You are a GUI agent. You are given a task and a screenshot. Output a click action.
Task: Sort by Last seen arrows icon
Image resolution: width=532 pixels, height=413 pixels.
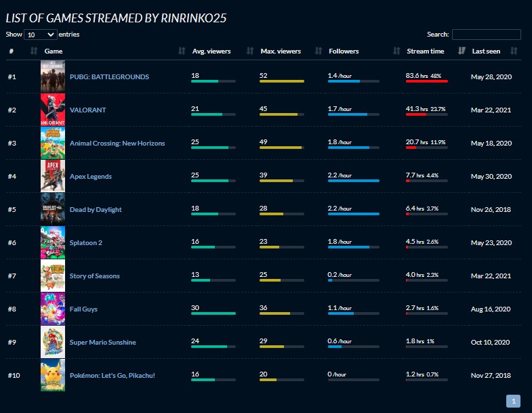click(514, 51)
